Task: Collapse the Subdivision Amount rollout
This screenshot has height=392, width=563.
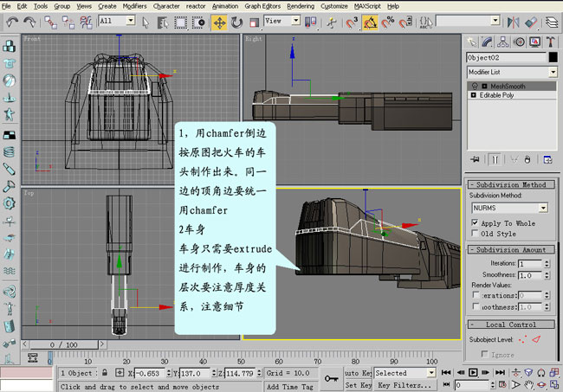Action: (511, 249)
